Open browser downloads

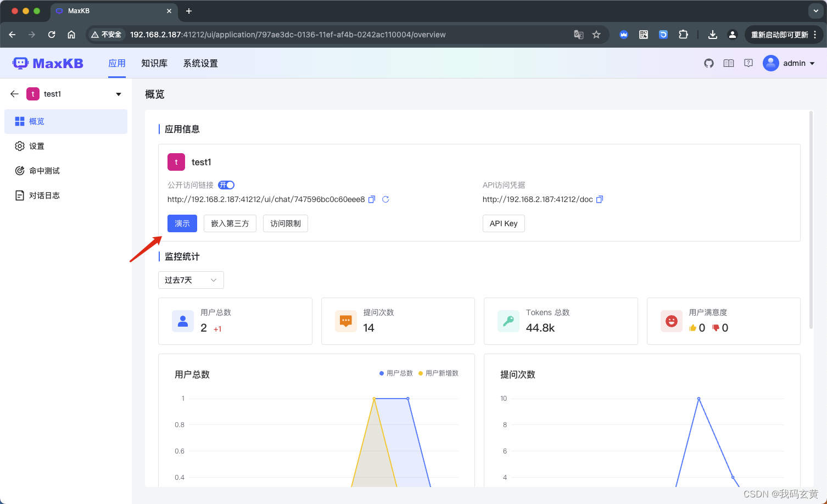[x=713, y=35]
